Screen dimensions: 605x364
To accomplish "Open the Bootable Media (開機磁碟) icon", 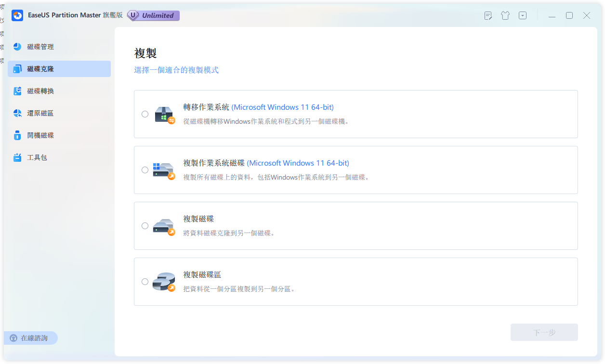I will point(18,135).
